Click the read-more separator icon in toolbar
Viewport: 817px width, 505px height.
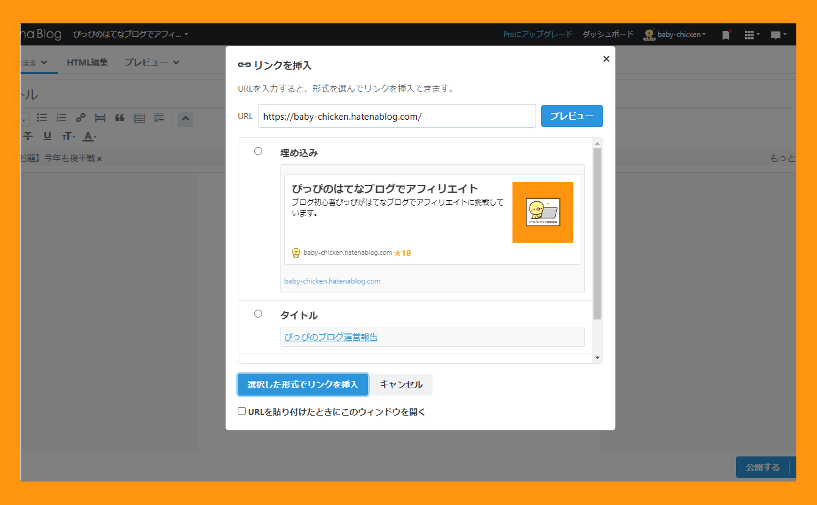pos(100,118)
